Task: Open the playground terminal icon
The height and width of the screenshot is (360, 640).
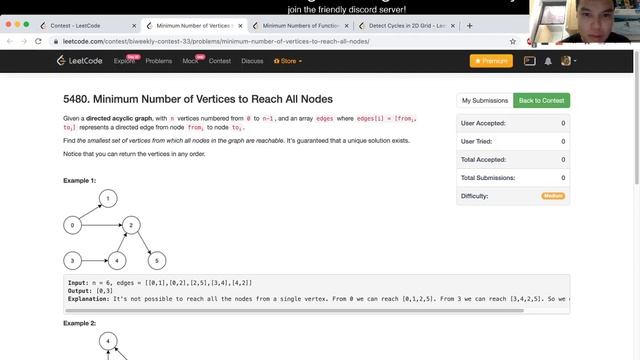Action: click(x=529, y=61)
